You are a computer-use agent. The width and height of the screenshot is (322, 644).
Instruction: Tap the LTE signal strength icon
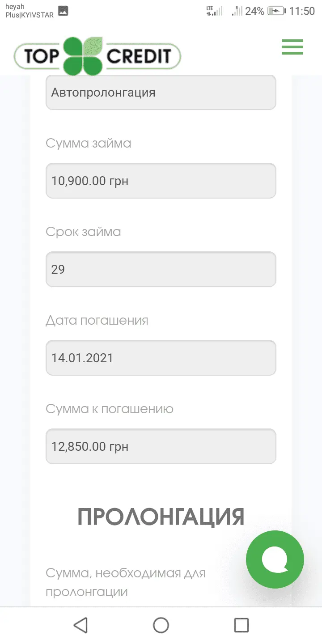214,11
